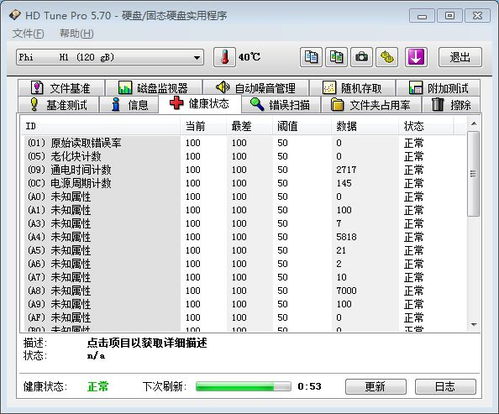
Task: Click the data value 5818
Action: coord(346,237)
